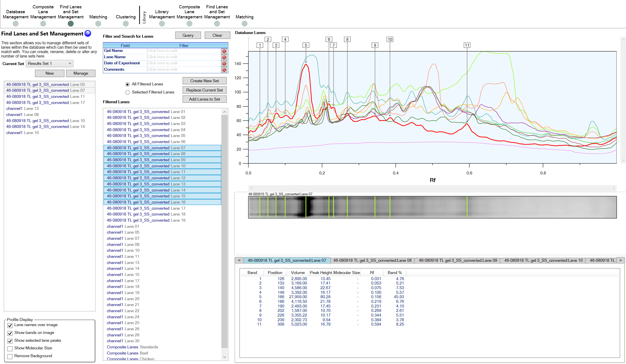Open the help icon beside Find Lanes title

pyautogui.click(x=88, y=34)
